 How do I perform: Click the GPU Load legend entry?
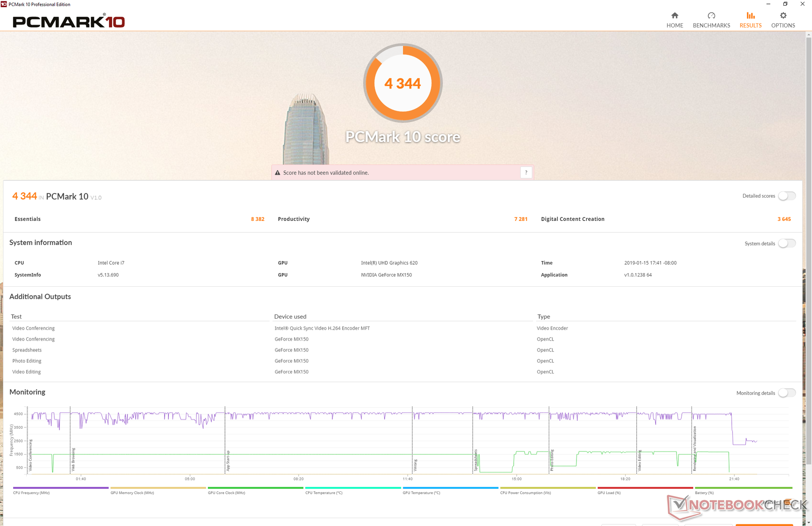click(x=645, y=490)
